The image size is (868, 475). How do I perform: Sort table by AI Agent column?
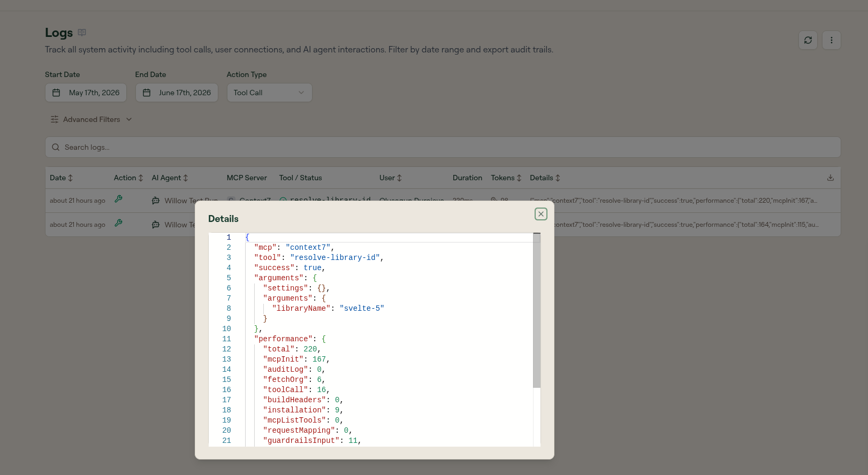pos(170,178)
